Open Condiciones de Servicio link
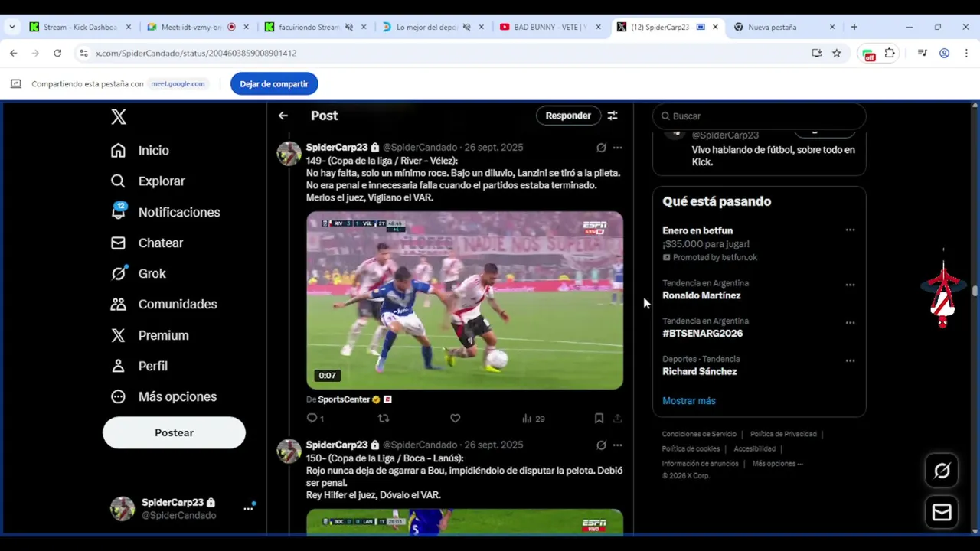980x551 pixels. point(699,434)
